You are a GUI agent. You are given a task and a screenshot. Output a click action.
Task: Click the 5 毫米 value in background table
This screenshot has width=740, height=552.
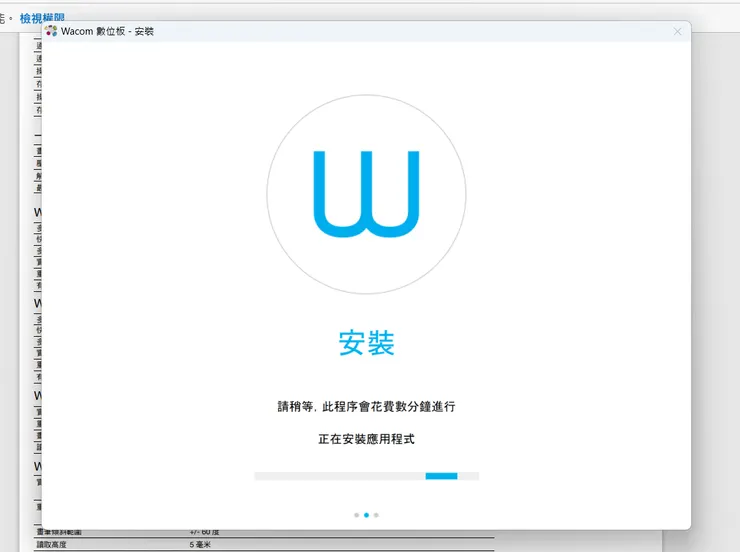pos(200,544)
